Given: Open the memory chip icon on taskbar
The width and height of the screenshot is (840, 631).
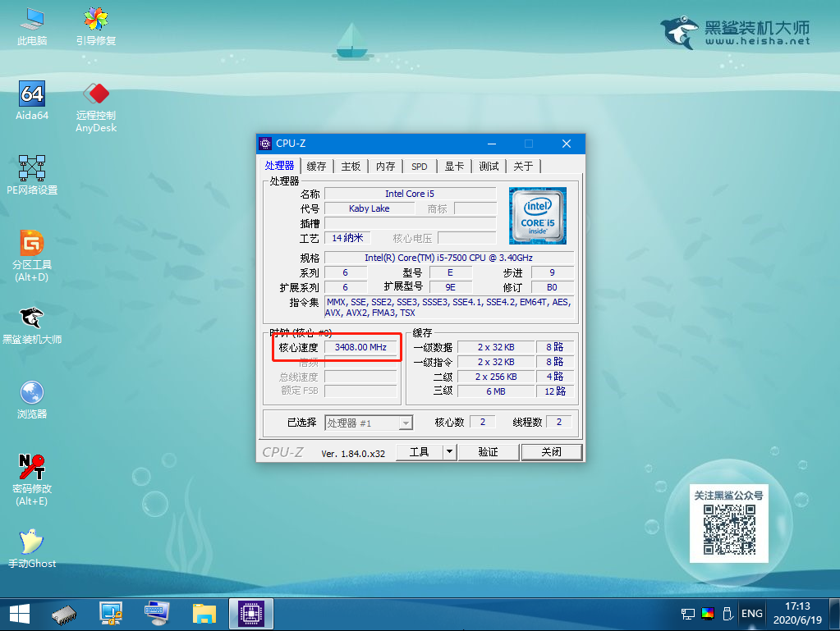Looking at the screenshot, I should (x=64, y=615).
